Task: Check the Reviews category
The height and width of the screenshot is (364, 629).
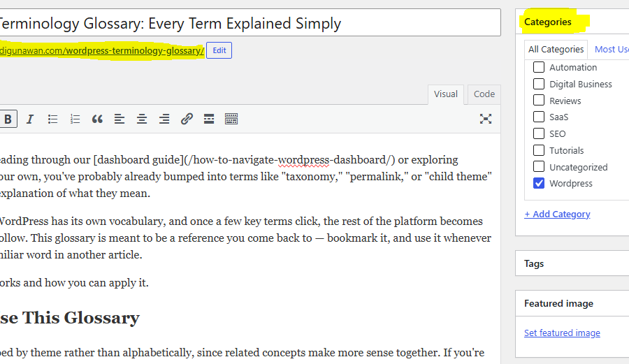Action: (x=539, y=100)
